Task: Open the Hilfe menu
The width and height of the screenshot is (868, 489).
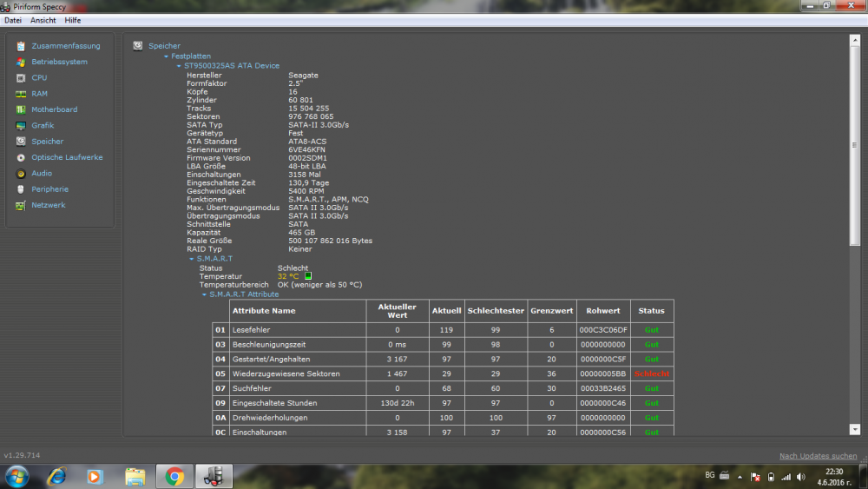Action: pos(73,21)
